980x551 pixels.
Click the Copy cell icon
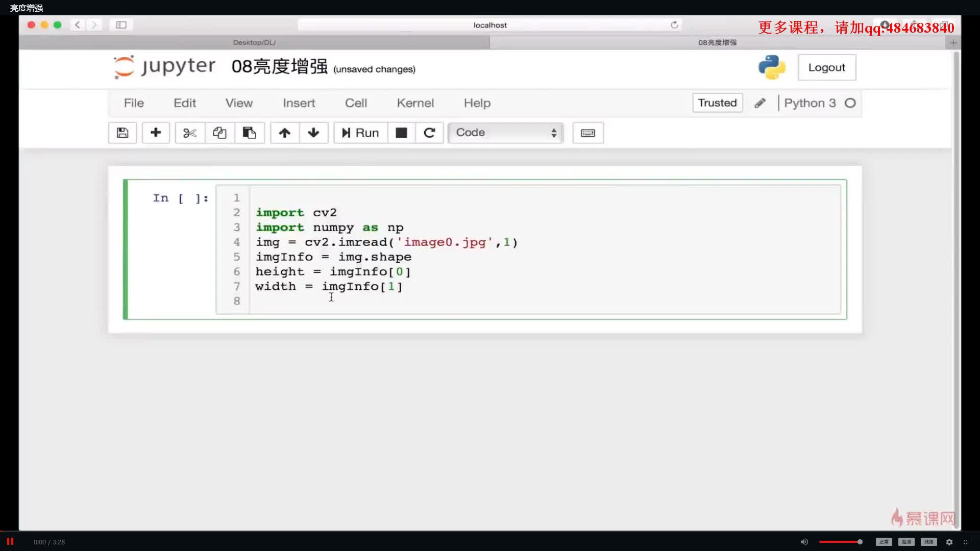219,133
